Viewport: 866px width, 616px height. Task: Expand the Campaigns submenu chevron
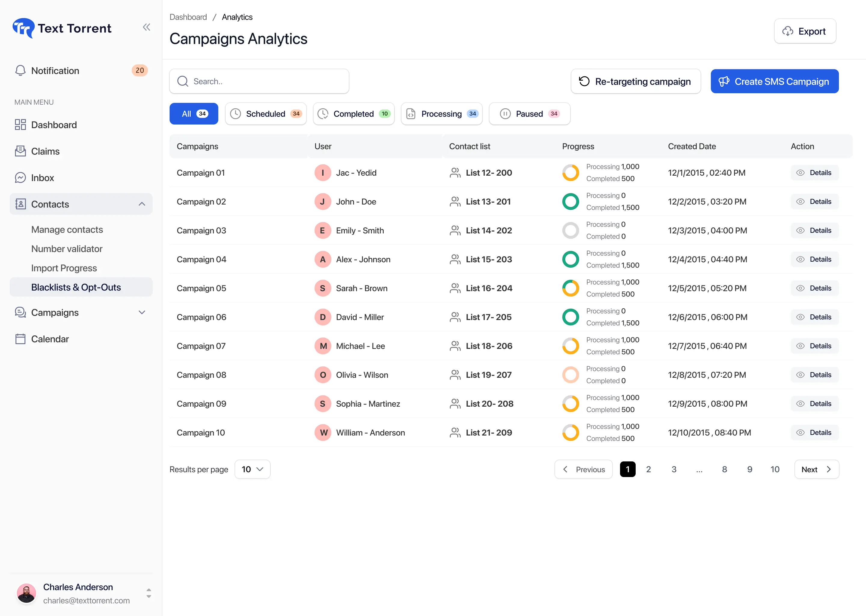[142, 313]
